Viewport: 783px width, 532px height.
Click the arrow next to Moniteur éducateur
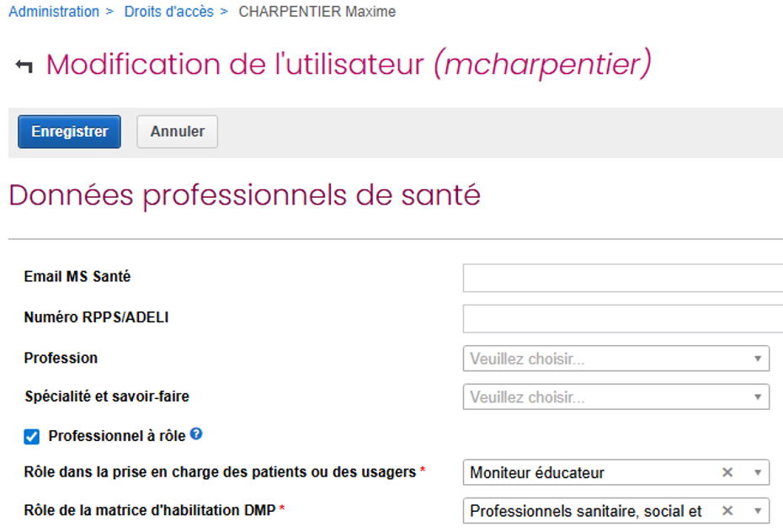tap(757, 472)
